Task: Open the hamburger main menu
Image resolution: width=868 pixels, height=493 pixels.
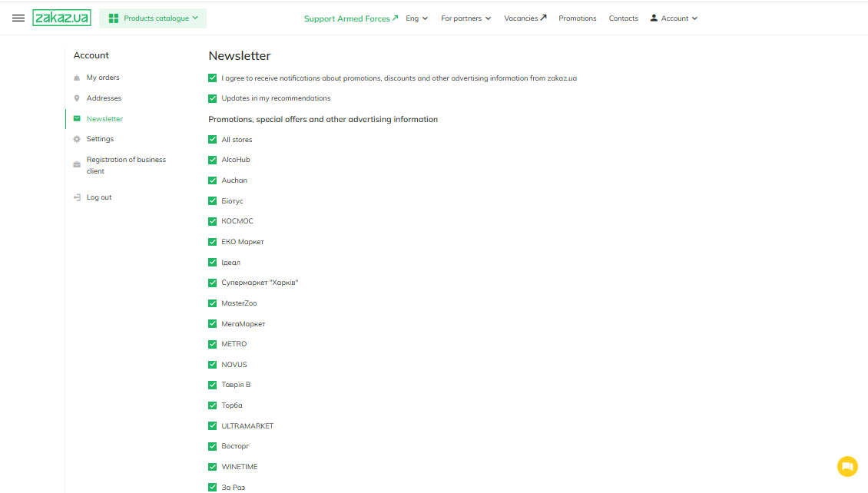Action: point(18,18)
